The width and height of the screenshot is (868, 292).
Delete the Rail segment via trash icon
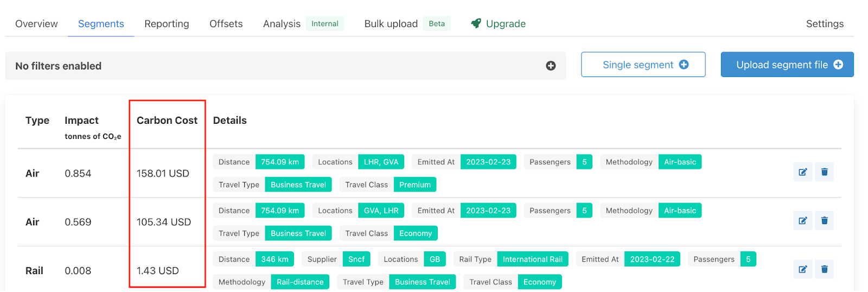click(x=824, y=269)
